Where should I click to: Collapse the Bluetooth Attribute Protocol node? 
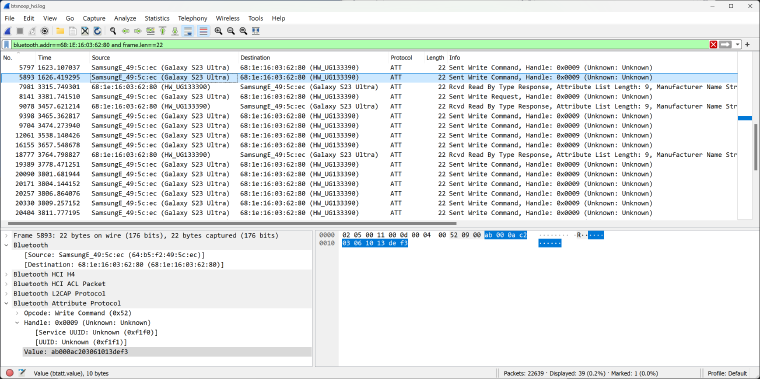click(6, 303)
